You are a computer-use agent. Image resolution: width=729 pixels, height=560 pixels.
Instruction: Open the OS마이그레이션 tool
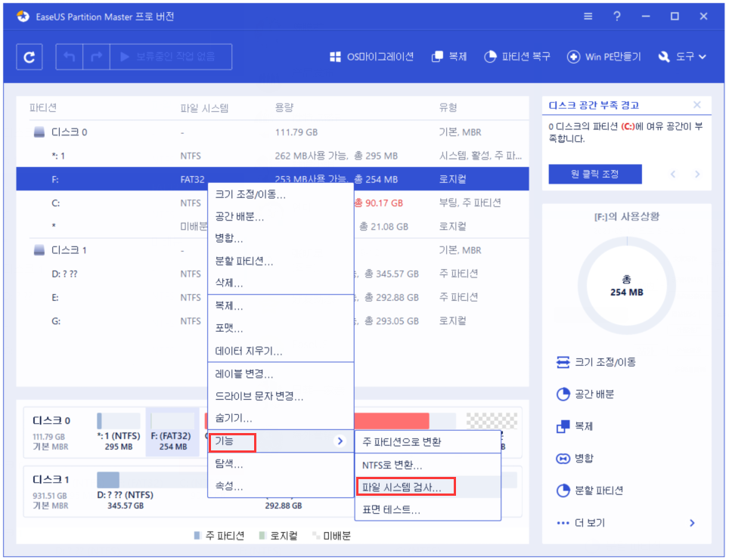click(371, 57)
